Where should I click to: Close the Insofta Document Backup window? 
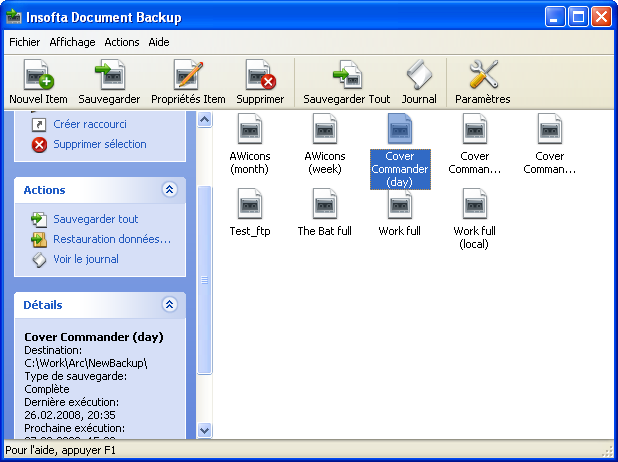pos(601,17)
